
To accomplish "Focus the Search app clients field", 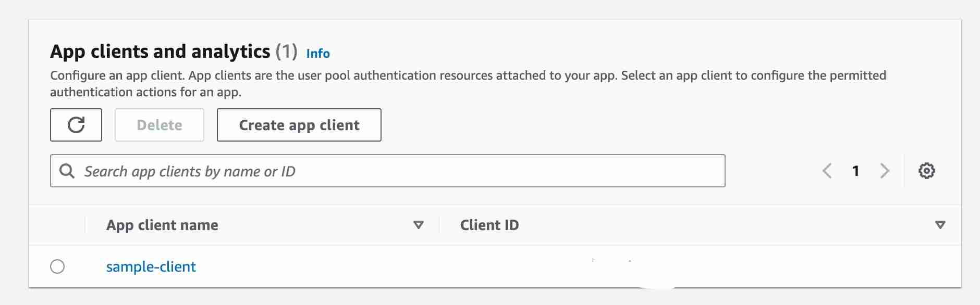I will tap(396, 171).
